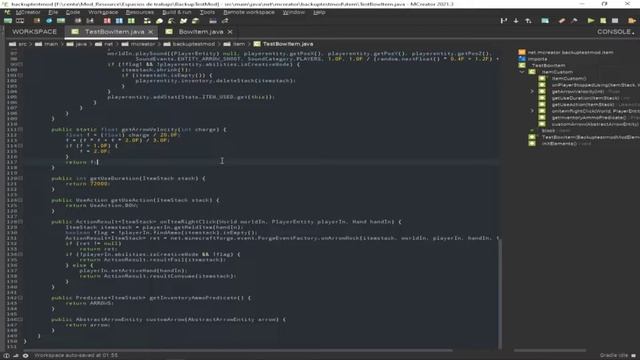This screenshot has width=640, height=360.
Task: Fold getInventoryAmmoPredicate method at line 142
Action: pyautogui.click(x=20, y=298)
